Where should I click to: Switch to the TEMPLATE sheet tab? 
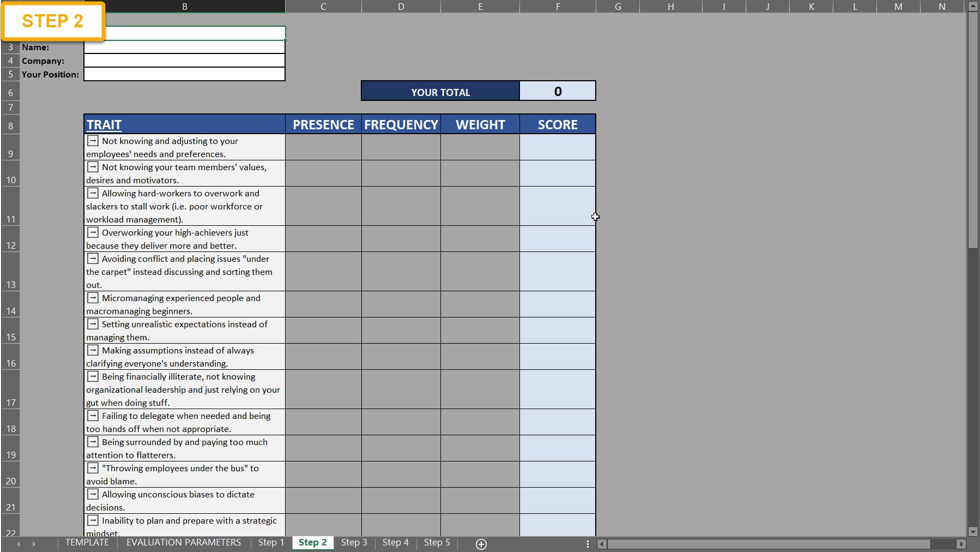click(x=87, y=543)
